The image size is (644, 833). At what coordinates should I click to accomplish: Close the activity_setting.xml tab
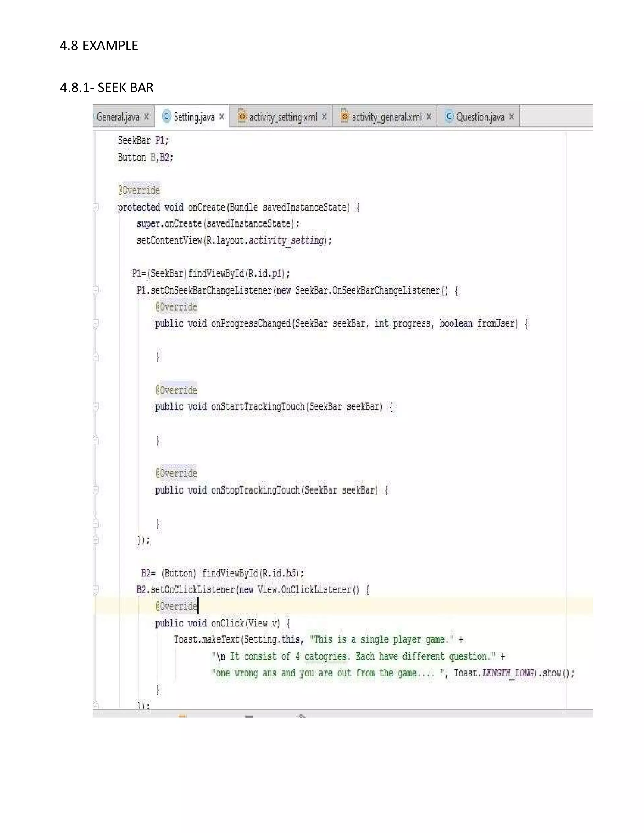click(x=324, y=117)
